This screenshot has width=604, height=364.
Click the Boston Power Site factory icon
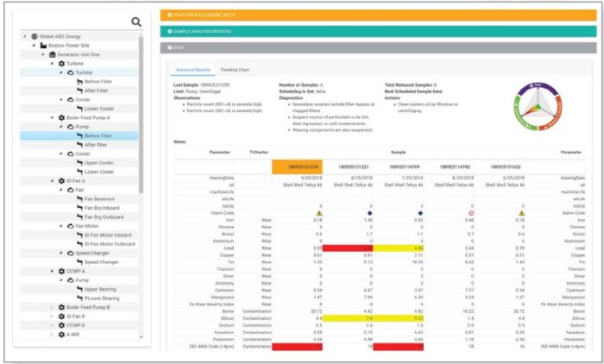[43, 45]
